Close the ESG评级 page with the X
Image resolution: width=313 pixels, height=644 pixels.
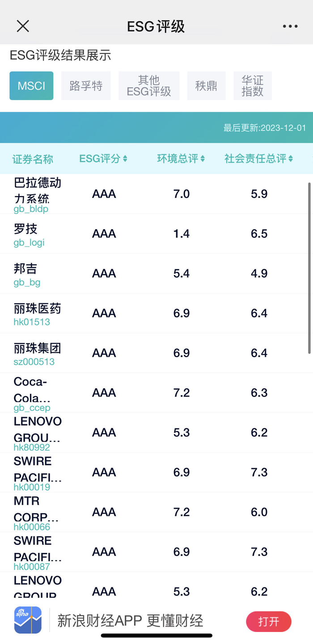click(22, 26)
